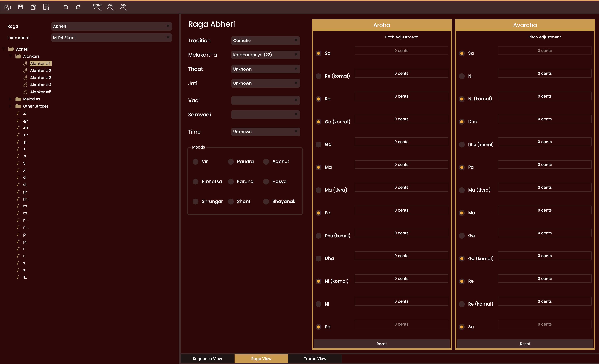599x364 pixels.
Task: Toggle Ni (komal) in the Avaroha panel
Action: (462, 99)
